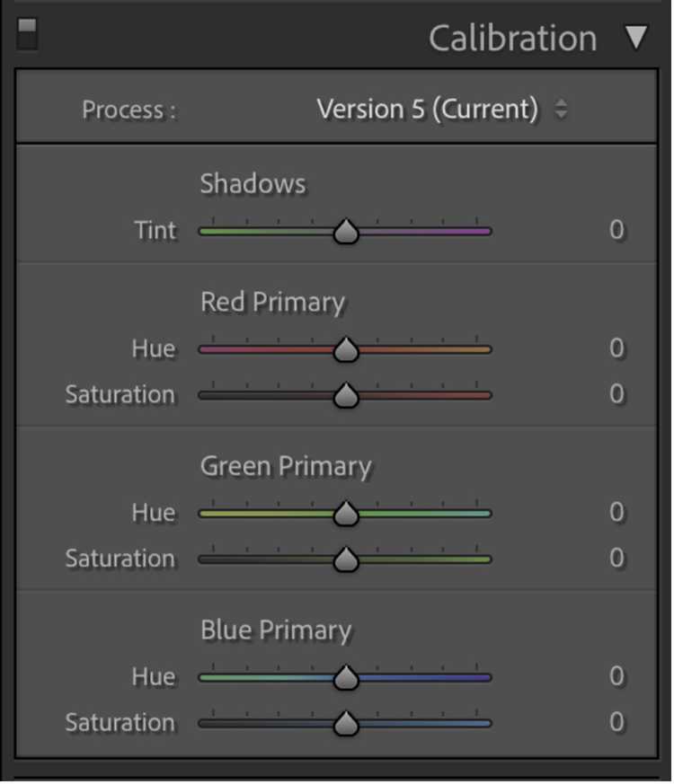Click the Blue Primary Hue value field
The image size is (674, 784).
coord(616,676)
